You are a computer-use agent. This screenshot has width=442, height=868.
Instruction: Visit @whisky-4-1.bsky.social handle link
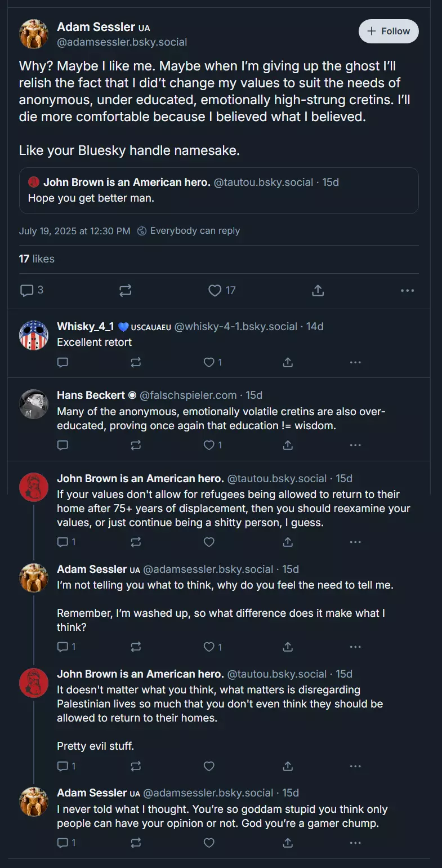(236, 327)
